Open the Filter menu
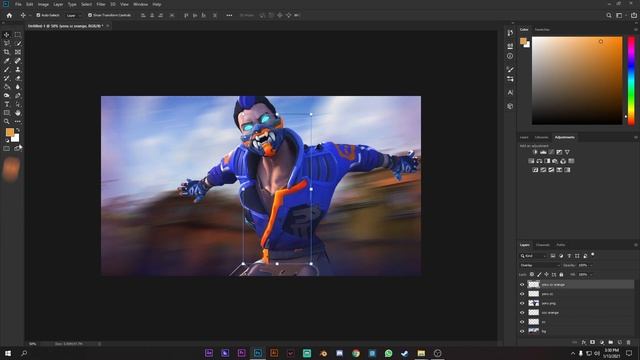This screenshot has width=640, height=360. [x=101, y=4]
